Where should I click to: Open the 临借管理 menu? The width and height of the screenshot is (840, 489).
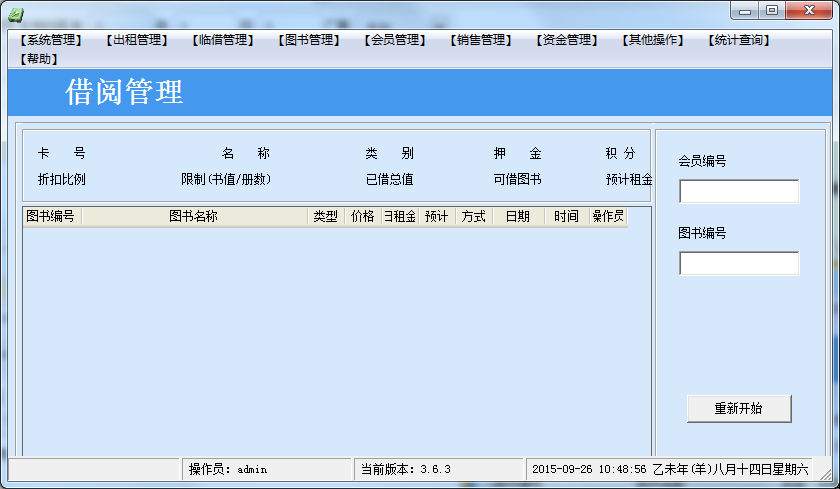pos(222,41)
